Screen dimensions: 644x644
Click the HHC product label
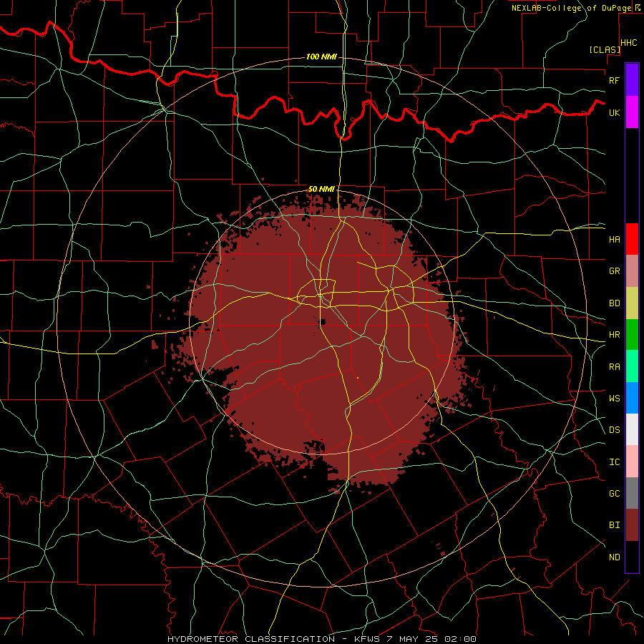click(629, 43)
